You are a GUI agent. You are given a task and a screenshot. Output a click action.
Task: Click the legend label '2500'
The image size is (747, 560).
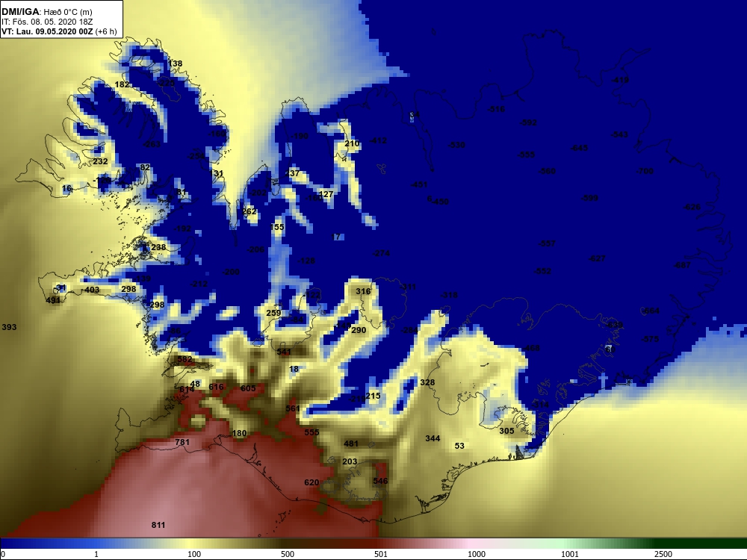click(663, 554)
